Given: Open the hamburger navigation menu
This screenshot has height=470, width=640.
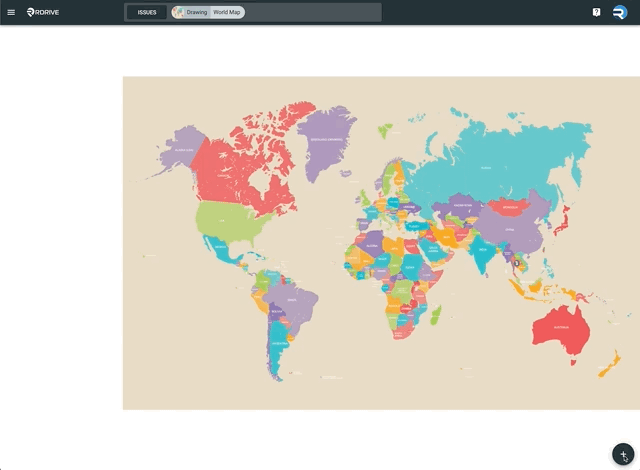Looking at the screenshot, I should [11, 12].
